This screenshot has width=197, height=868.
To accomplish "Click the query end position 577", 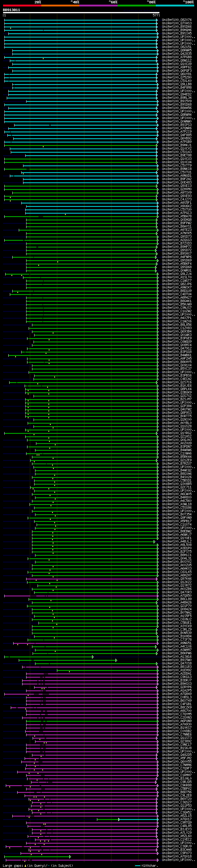I will (x=155, y=15).
